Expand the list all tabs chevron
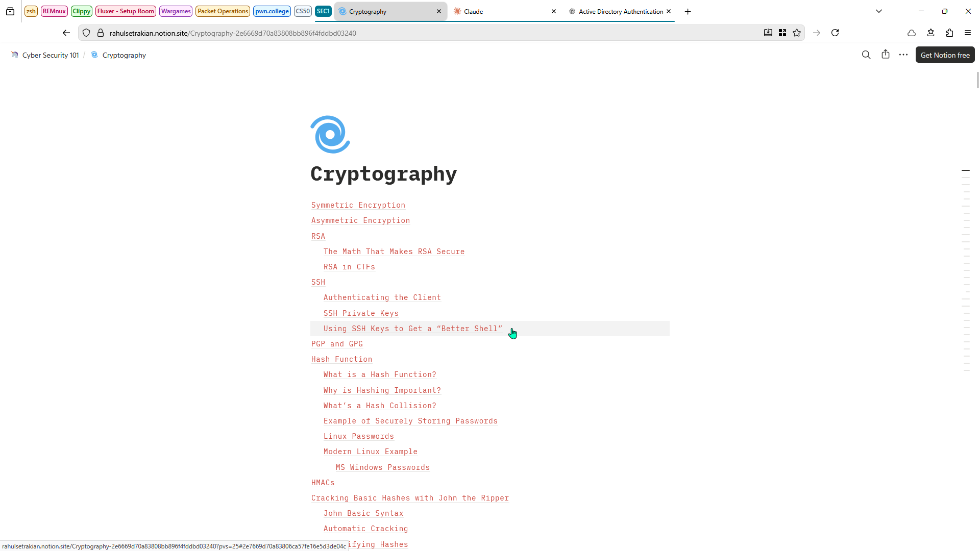 click(x=879, y=11)
